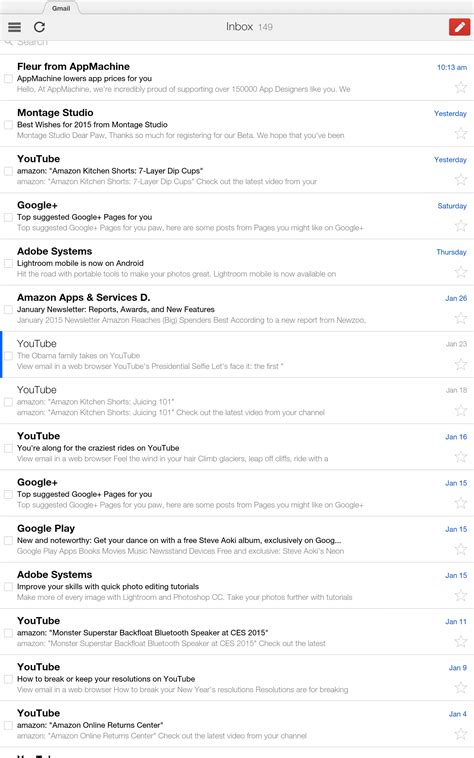
Task: Check the Amazon Online Returns Center checkbox
Action: coord(8,725)
